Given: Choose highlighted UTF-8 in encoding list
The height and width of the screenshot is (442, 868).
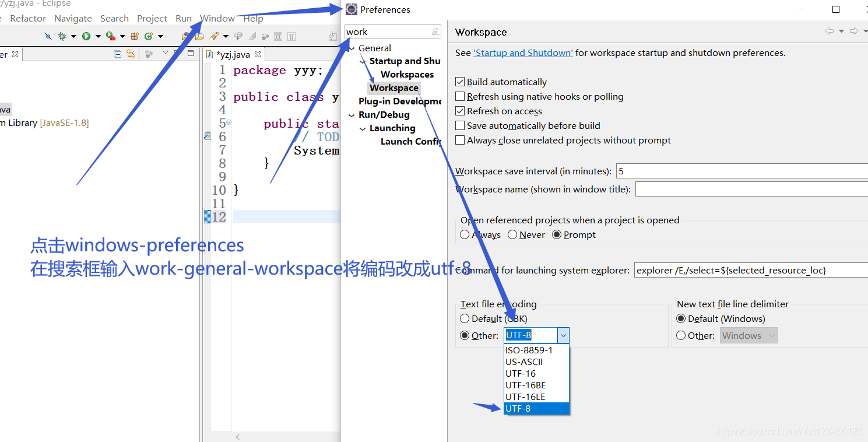Looking at the screenshot, I should click(x=536, y=409).
